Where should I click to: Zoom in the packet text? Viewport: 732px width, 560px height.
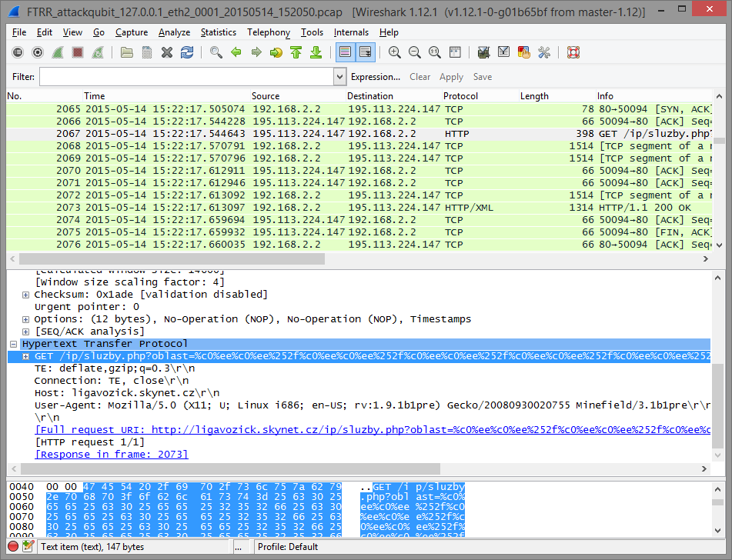[394, 52]
